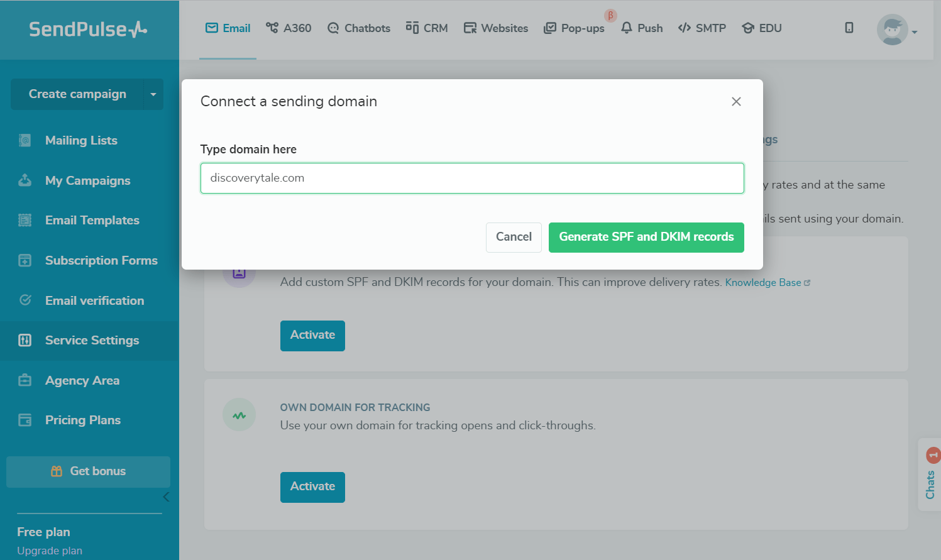Click the Subscription Forms sidebar icon
The height and width of the screenshot is (560, 941).
pyautogui.click(x=25, y=260)
